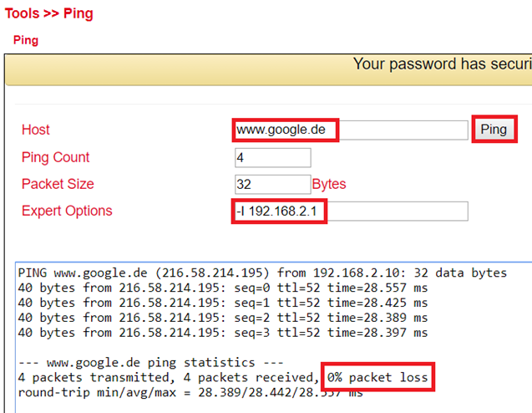
Task: Select the Ping section title
Action: click(26, 40)
